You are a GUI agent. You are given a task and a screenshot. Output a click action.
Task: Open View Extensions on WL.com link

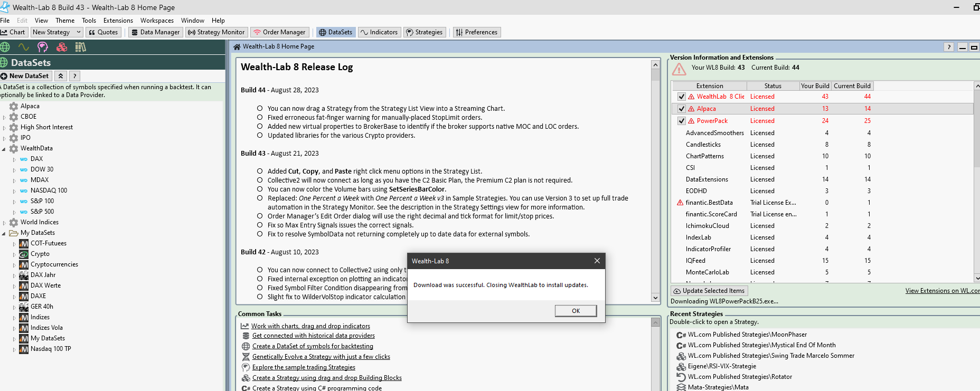(943, 291)
